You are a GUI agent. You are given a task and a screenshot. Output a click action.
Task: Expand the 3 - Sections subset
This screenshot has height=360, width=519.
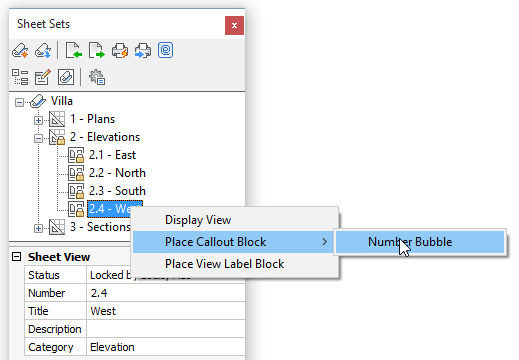click(38, 228)
